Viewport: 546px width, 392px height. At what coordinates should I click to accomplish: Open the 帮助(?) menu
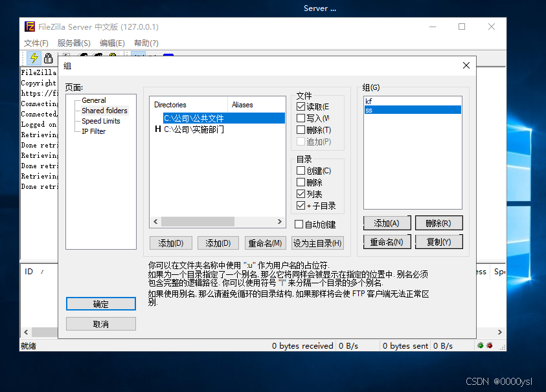click(146, 43)
